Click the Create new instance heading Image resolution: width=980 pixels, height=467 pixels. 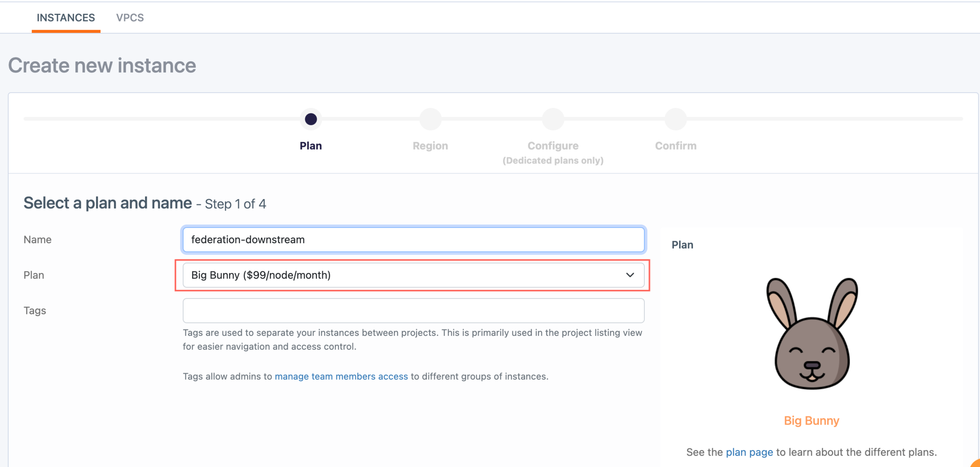(x=102, y=65)
